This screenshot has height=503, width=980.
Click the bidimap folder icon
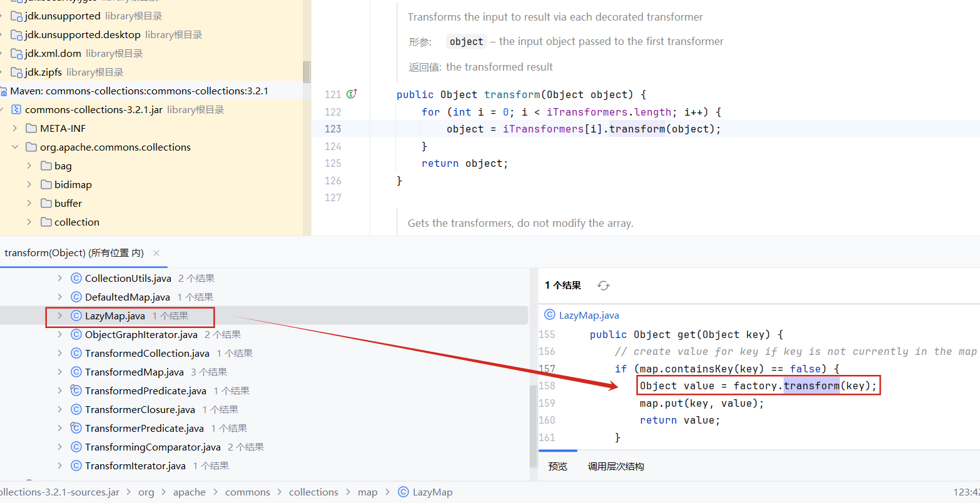[46, 184]
